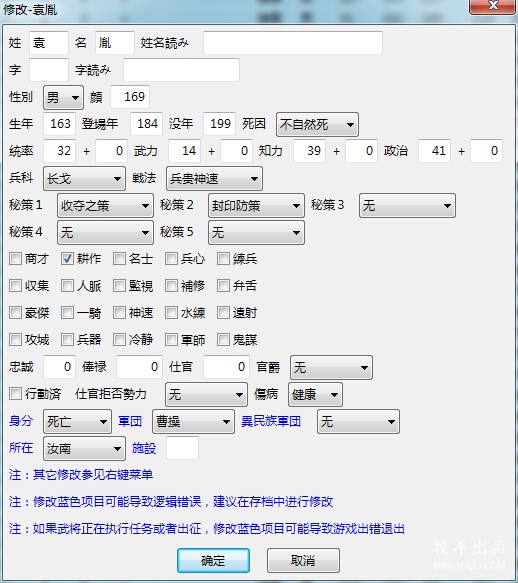Check the 豪傑 skill box
Image resolution: width=518 pixels, height=583 pixels.
(16, 312)
